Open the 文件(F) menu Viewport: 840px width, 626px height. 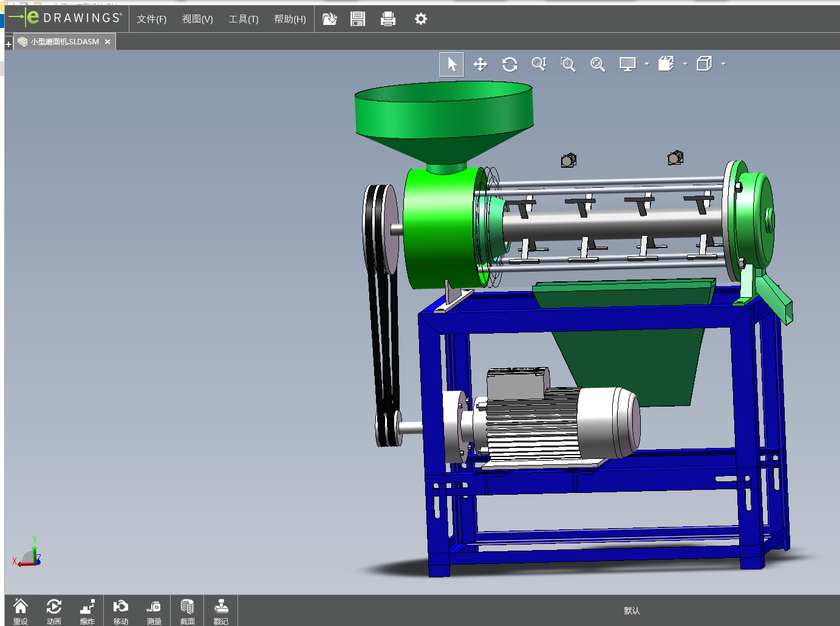point(152,19)
